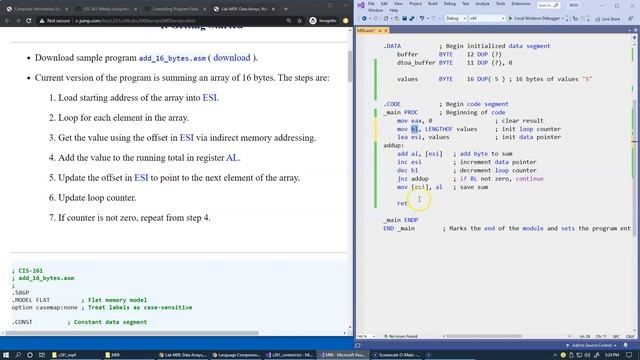
Task: Open Visual Studio Project menu
Action: 415,4
